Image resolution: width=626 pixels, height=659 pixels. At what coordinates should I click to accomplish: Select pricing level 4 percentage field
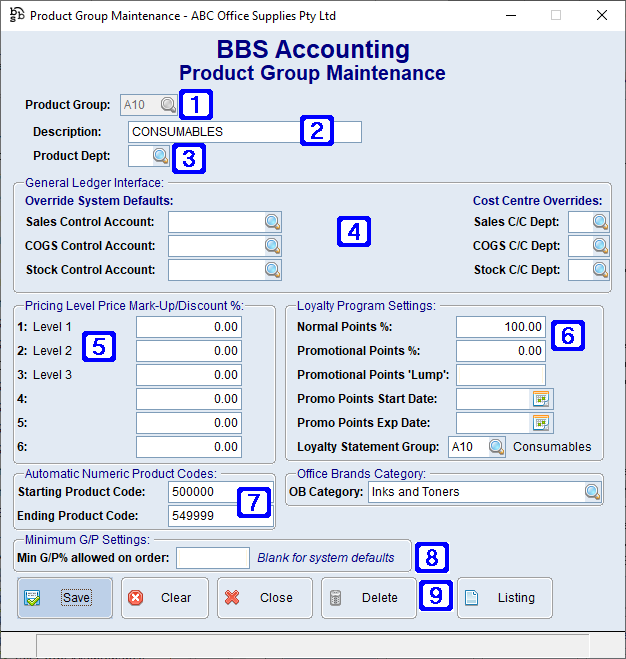point(189,399)
